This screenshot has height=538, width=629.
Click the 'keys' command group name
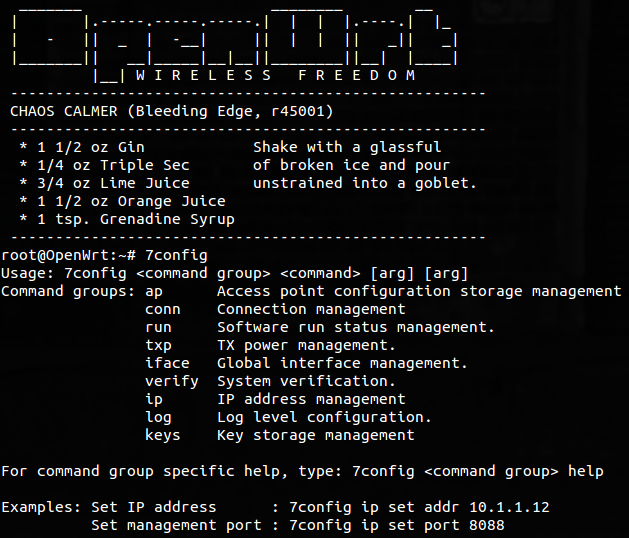[163, 436]
